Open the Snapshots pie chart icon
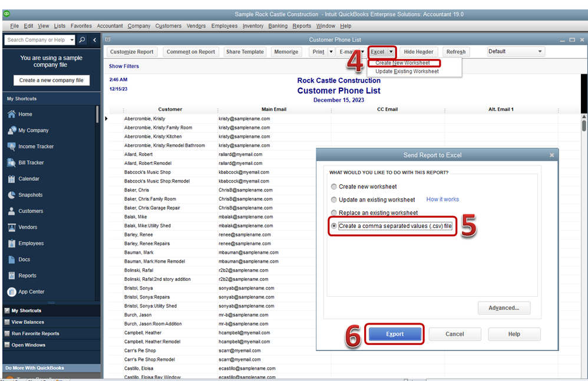 12,195
